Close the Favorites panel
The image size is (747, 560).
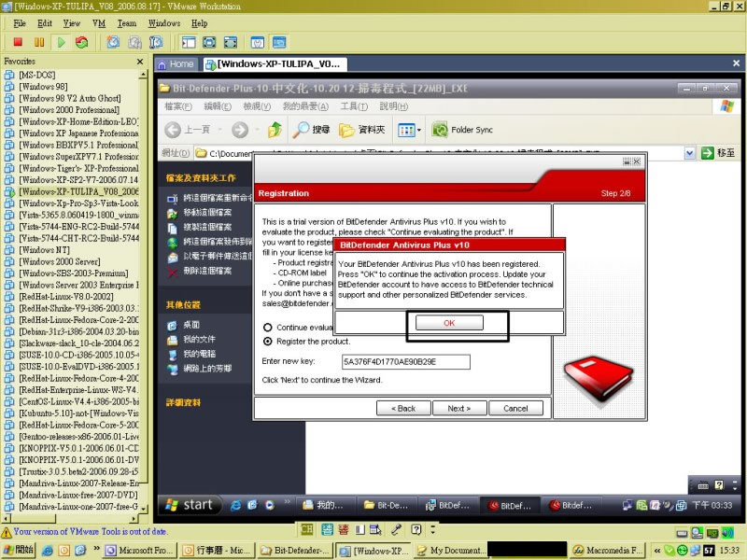click(139, 62)
